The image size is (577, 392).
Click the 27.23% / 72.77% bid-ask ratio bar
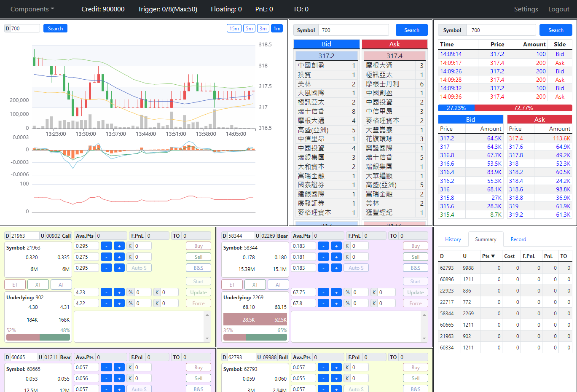pyautogui.click(x=505, y=108)
